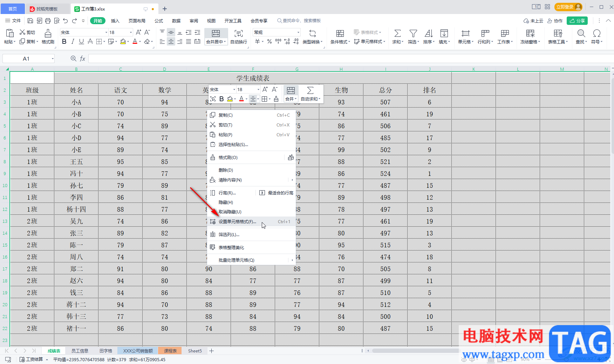614x364 pixels.
Task: Switch to the 员工信息 sheet tab
Action: (x=80, y=351)
